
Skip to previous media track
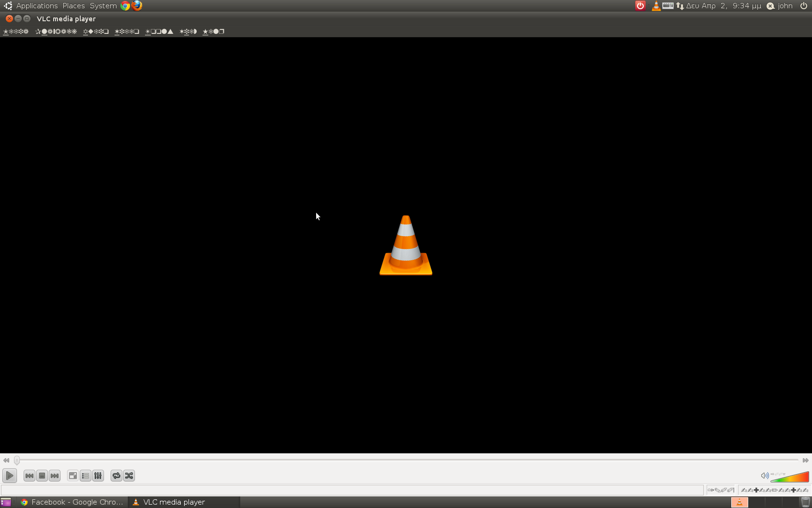[x=29, y=476]
